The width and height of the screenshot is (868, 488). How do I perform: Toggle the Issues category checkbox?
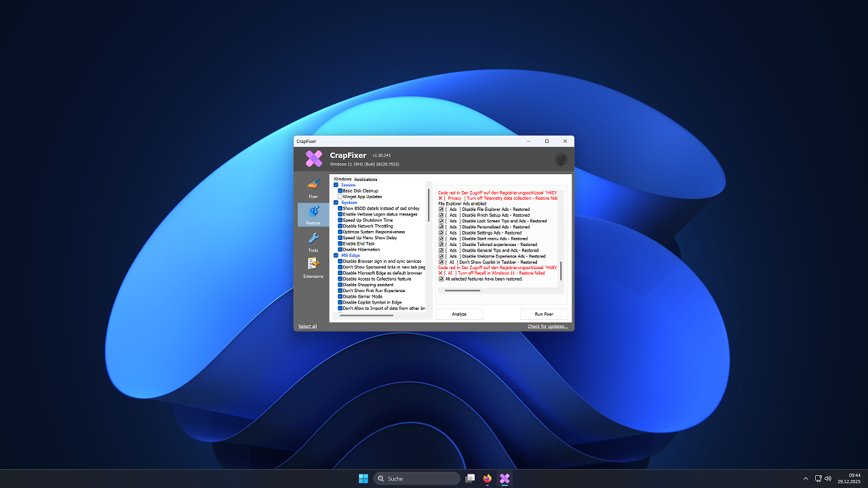tap(336, 185)
